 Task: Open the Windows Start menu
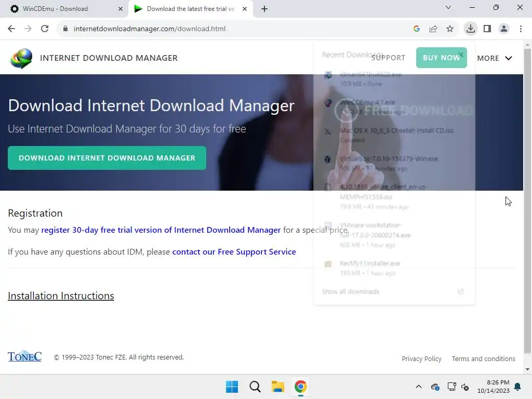[x=232, y=387]
